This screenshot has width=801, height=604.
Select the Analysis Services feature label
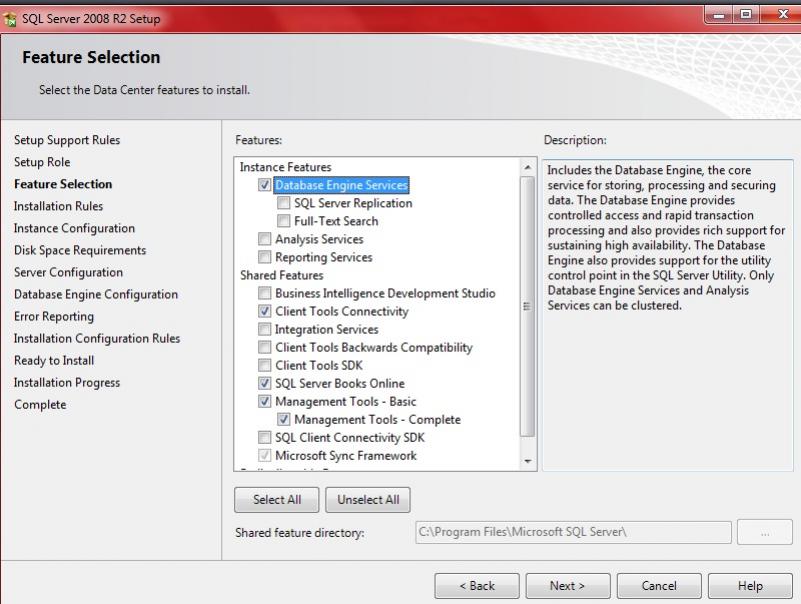(x=319, y=239)
